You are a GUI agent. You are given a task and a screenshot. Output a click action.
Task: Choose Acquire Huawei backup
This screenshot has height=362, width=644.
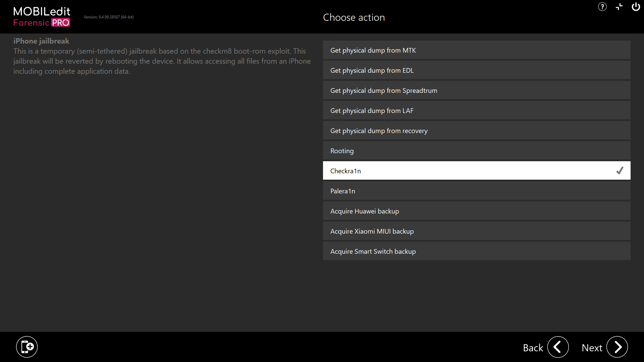click(x=476, y=211)
